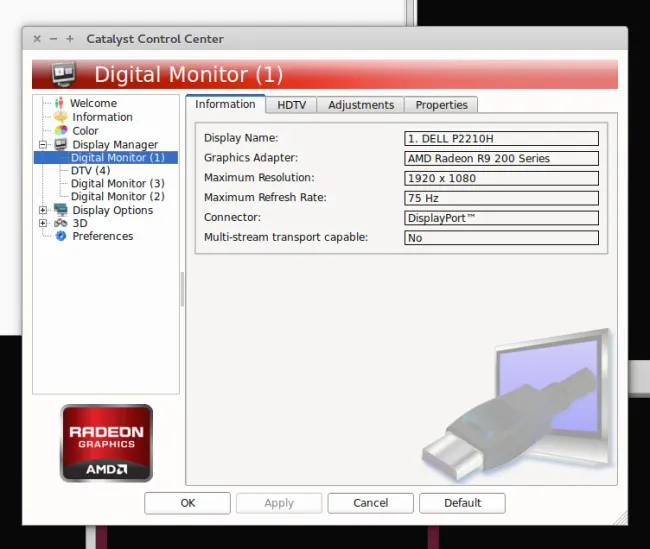Click the window resize grip corner
The height and width of the screenshot is (549, 650).
(x=621, y=518)
